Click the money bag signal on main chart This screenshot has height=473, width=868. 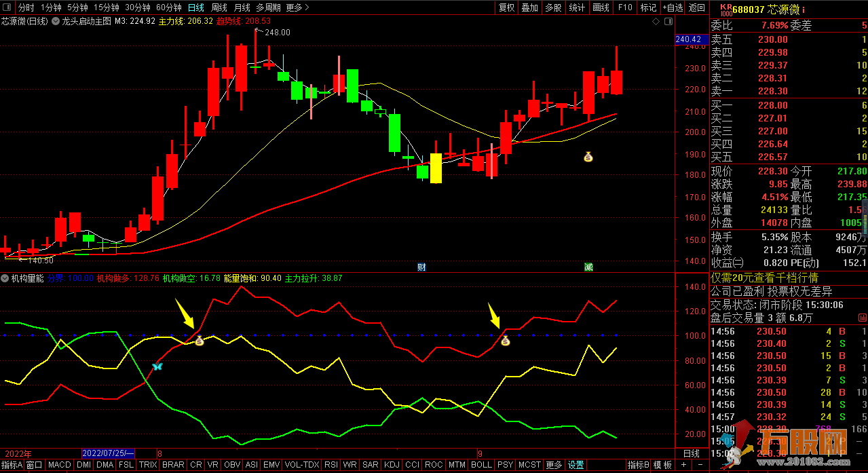click(588, 157)
